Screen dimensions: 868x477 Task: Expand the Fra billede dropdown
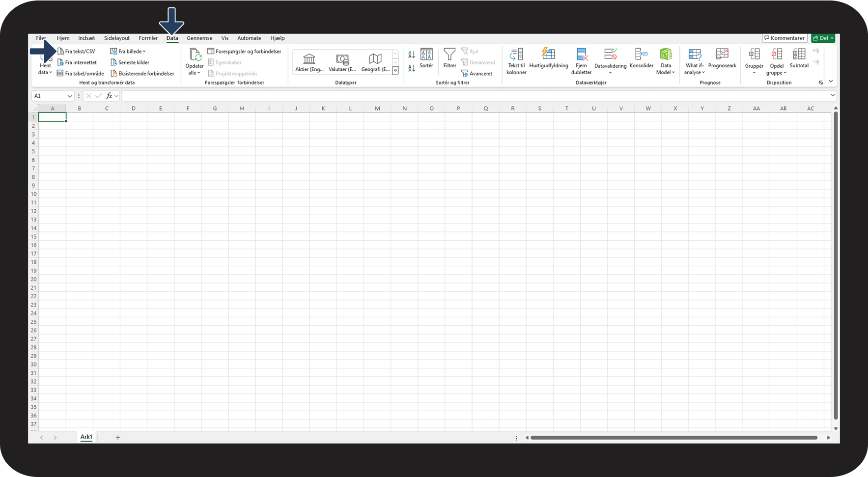coord(144,51)
